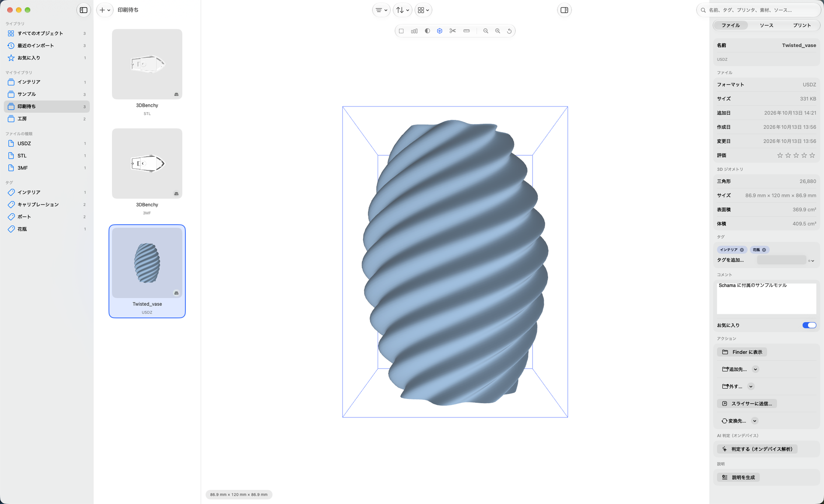The width and height of the screenshot is (824, 504).
Task: Open the filter options dropdown
Action: point(381,10)
